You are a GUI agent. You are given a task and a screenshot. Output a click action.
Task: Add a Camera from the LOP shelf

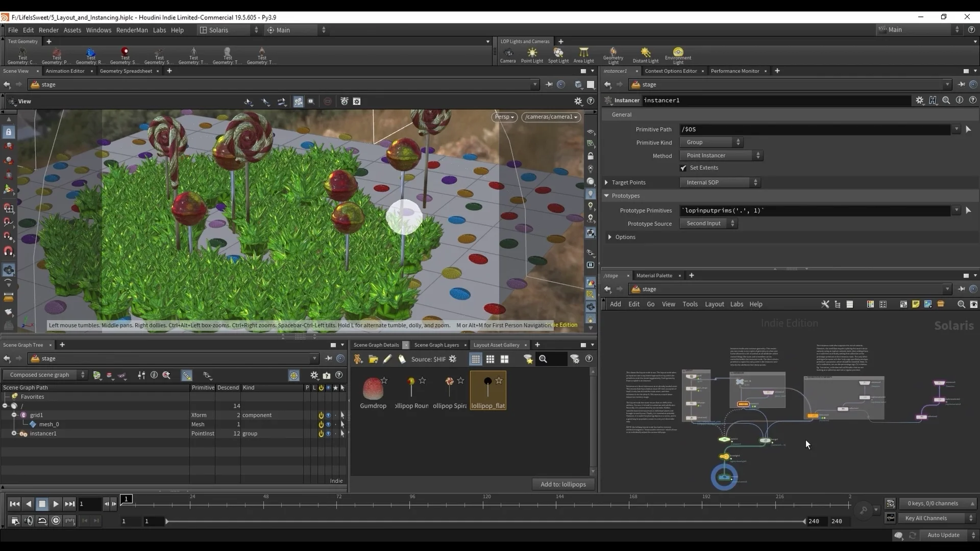coord(508,55)
